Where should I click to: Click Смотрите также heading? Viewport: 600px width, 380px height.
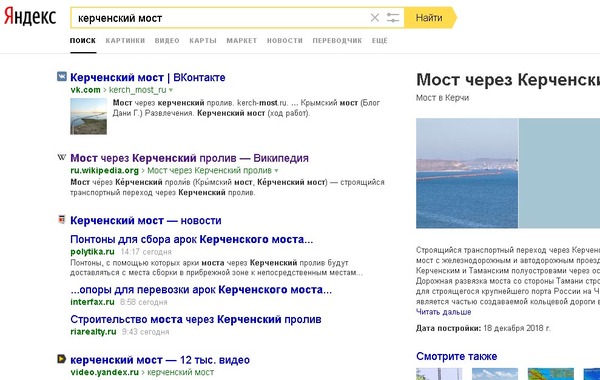point(457,356)
